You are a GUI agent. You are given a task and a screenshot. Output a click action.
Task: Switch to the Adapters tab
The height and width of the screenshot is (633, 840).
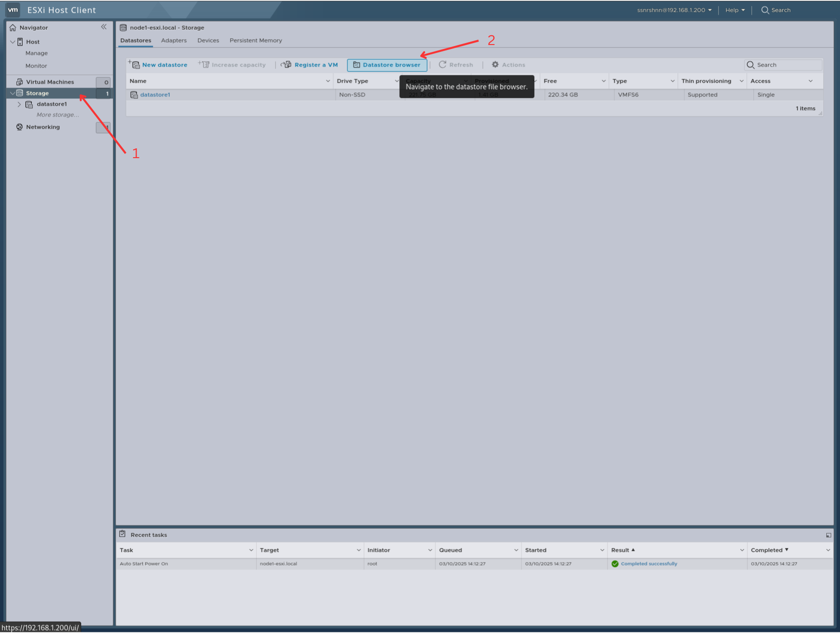point(174,40)
